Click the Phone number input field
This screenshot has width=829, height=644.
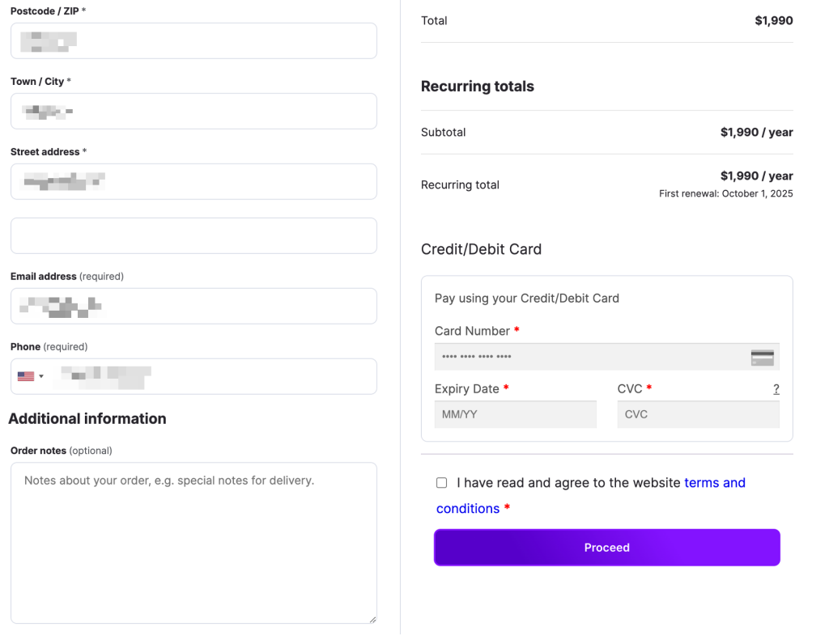coord(210,376)
